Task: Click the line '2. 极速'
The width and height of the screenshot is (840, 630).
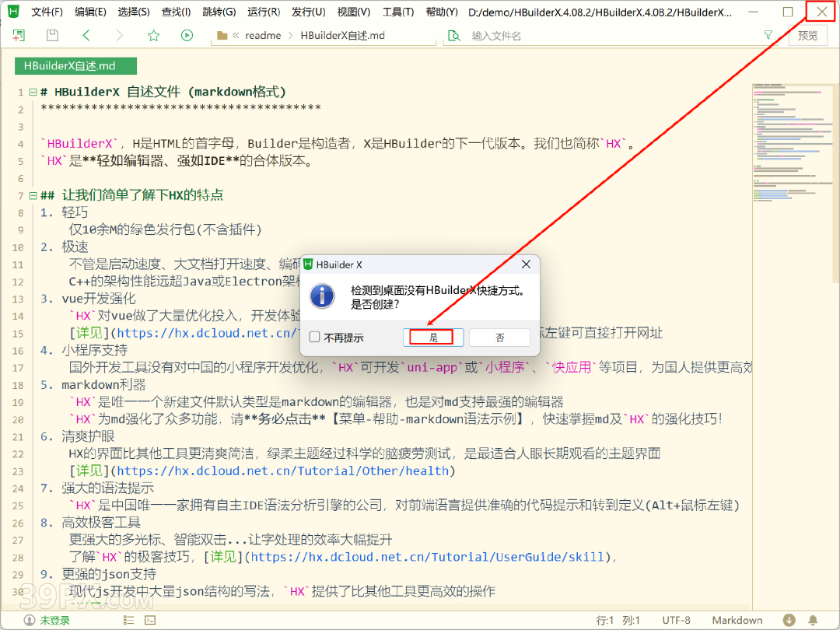Action: point(64,247)
